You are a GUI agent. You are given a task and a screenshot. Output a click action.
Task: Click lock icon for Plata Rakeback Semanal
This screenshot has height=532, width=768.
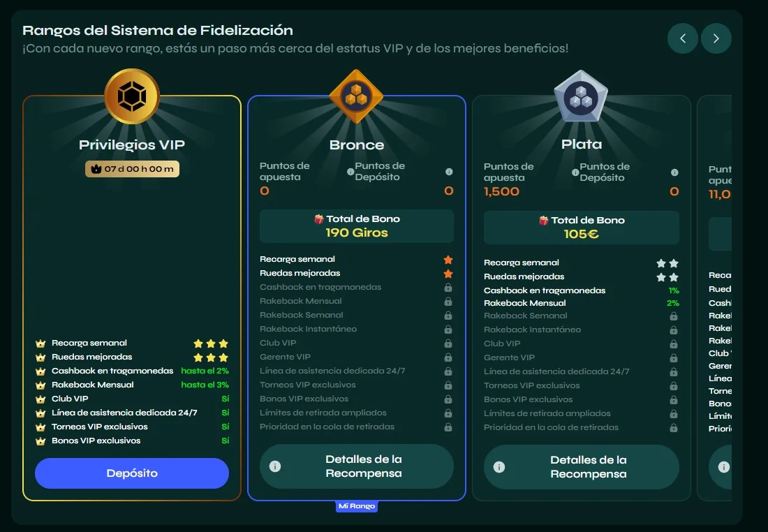tap(674, 316)
